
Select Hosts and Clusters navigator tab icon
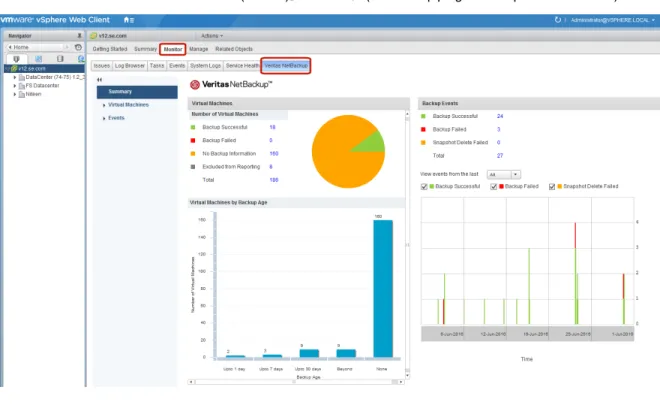pos(16,59)
